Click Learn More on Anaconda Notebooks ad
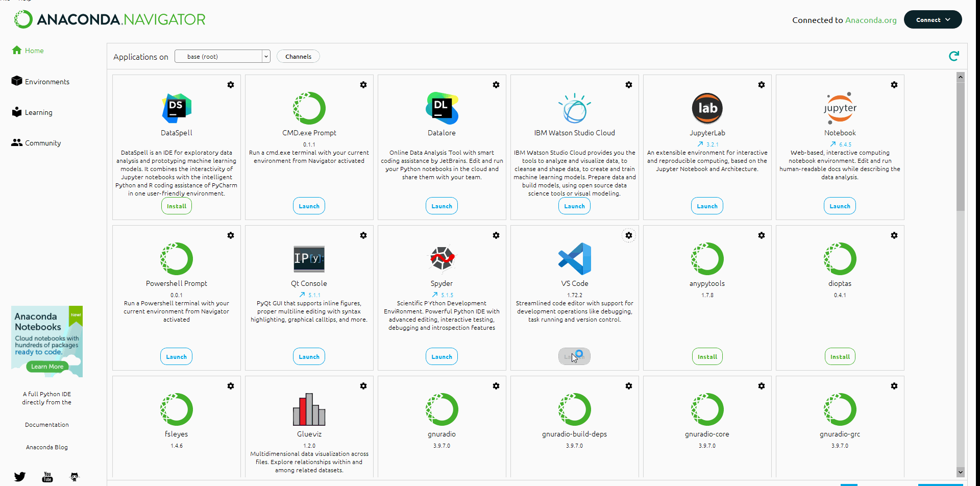The image size is (980, 486). pyautogui.click(x=47, y=366)
